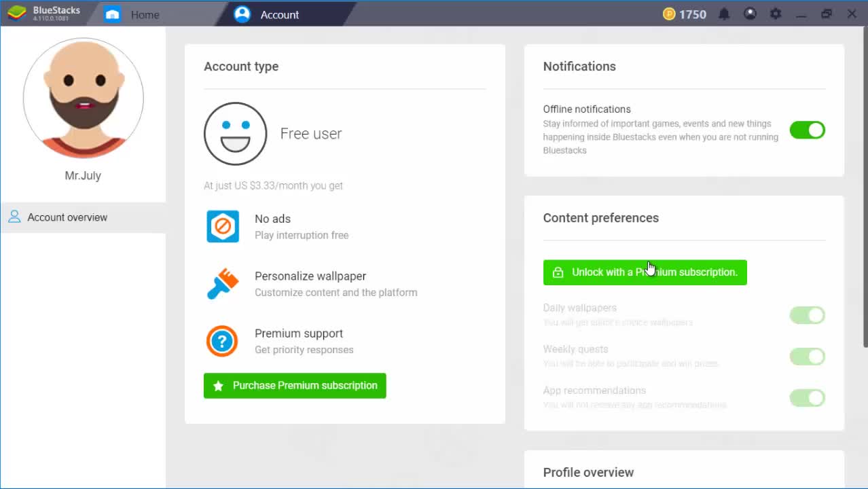Toggle the Weekly quests switch
Screen dimensions: 868x489
coord(807,357)
